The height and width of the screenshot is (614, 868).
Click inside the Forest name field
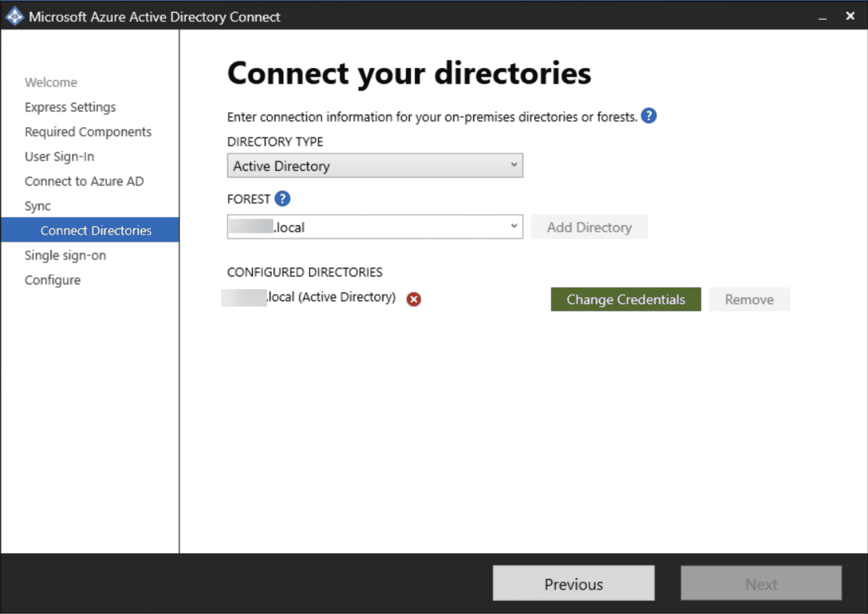(367, 227)
